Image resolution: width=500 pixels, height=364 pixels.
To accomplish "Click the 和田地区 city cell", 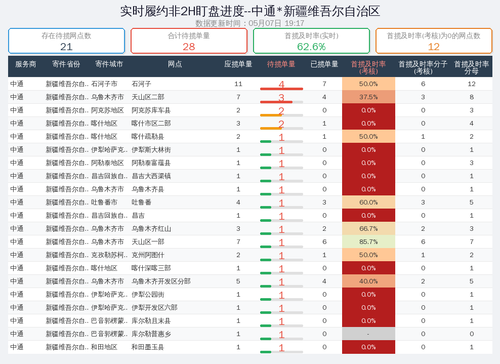I will point(104,347).
